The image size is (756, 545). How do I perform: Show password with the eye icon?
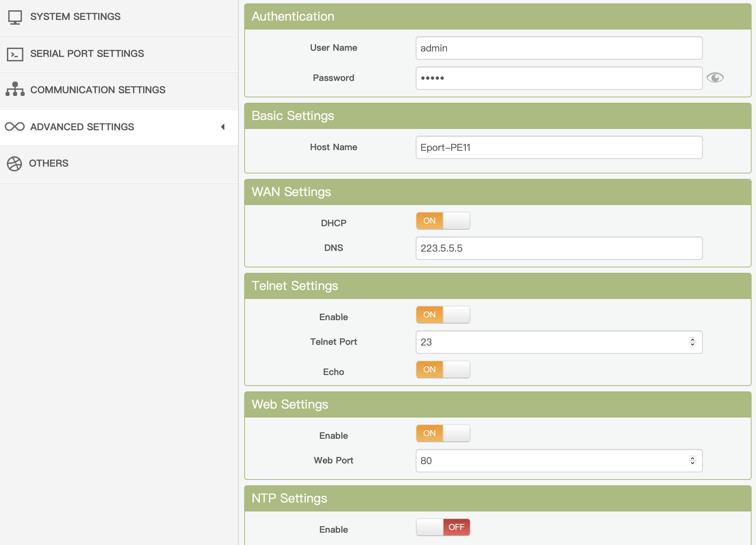pyautogui.click(x=715, y=78)
